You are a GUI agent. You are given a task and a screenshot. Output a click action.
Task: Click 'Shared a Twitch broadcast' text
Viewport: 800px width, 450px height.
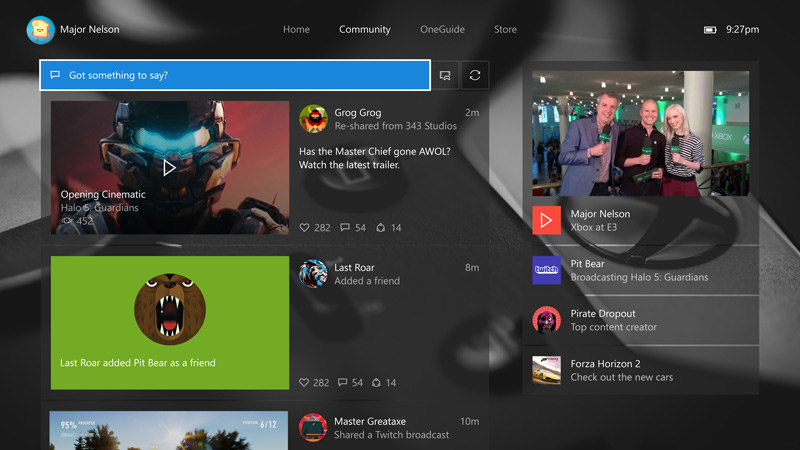pos(392,435)
